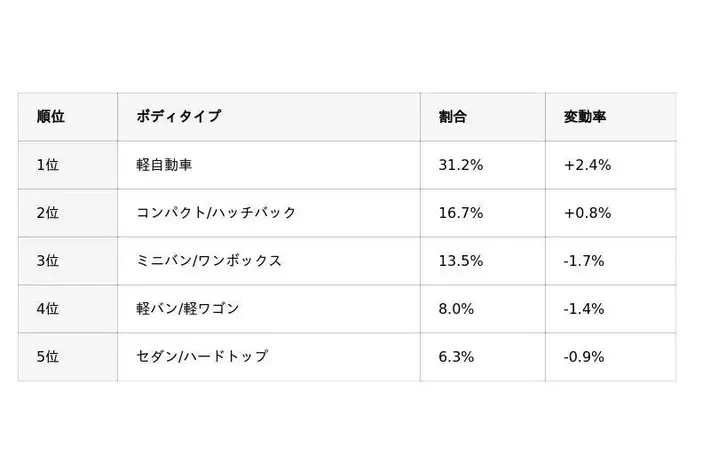Click the 31.2% share value
The image size is (710, 474).
pyautogui.click(x=461, y=165)
